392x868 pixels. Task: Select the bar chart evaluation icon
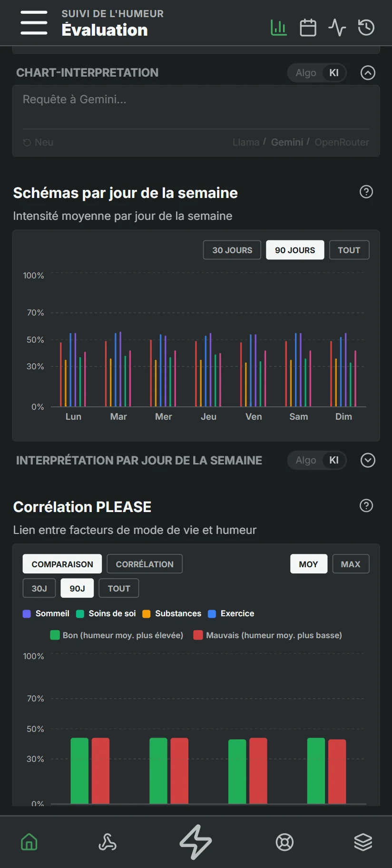pyautogui.click(x=279, y=28)
